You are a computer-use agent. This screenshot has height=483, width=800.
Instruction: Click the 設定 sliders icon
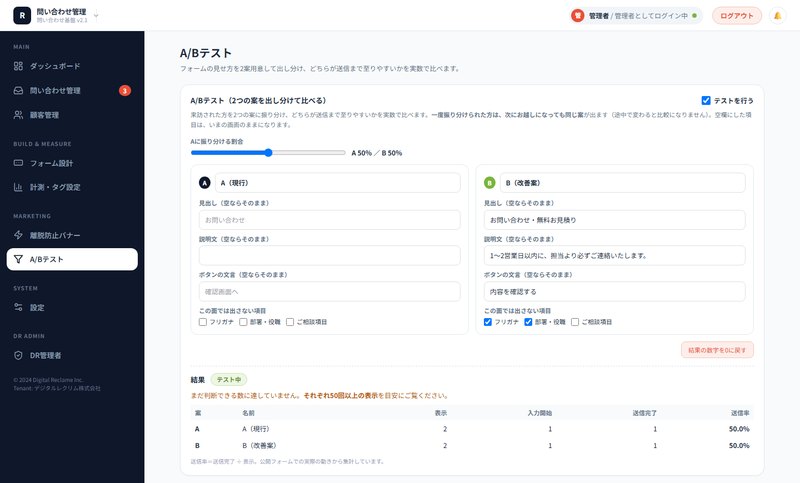[18, 307]
